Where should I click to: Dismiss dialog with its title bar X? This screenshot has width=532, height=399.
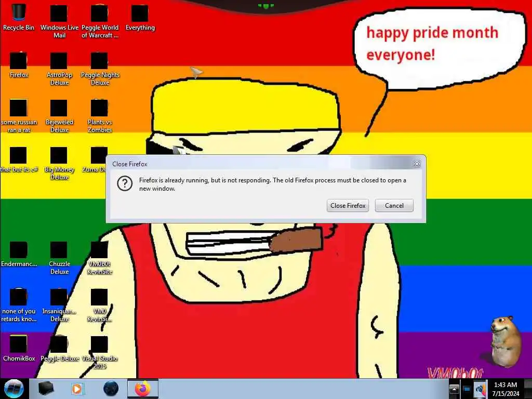[417, 164]
